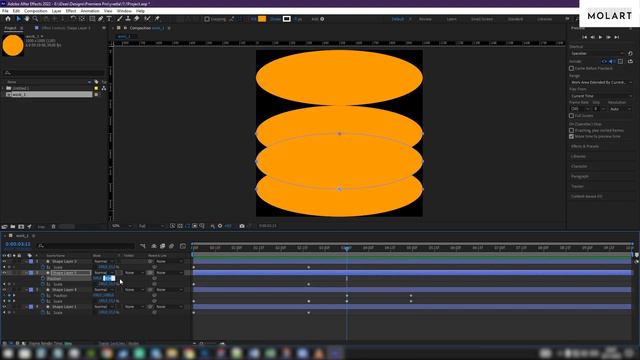Toggle the hide shy layers icon

click(x=154, y=246)
